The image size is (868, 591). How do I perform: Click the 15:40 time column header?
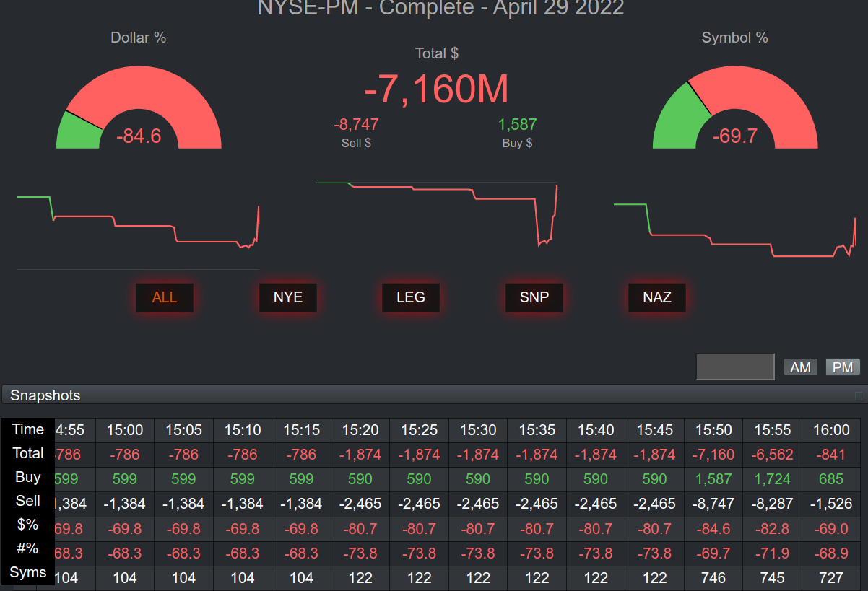tap(596, 430)
